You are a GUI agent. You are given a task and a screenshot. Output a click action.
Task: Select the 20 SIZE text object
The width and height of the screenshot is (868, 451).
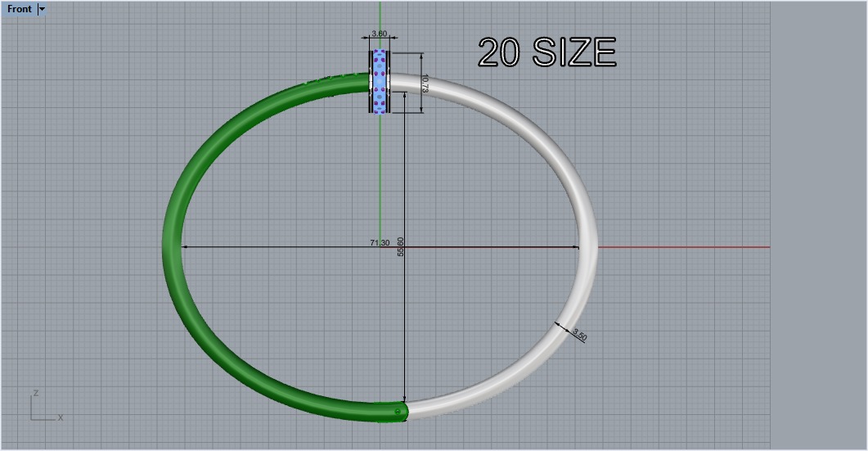(x=547, y=52)
